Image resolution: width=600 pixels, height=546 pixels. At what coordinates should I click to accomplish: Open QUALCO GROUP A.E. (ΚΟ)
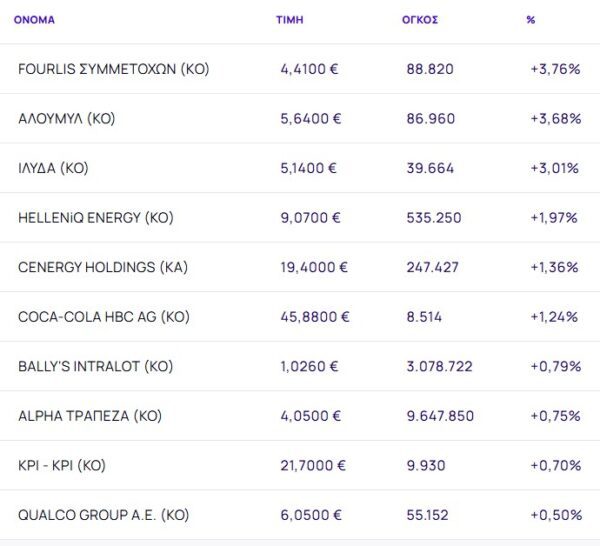pyautogui.click(x=104, y=515)
